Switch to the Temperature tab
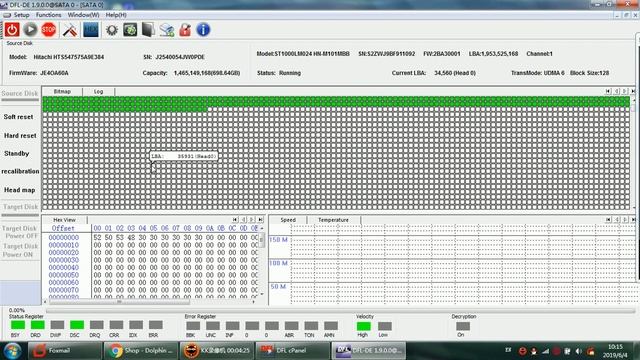 point(333,220)
